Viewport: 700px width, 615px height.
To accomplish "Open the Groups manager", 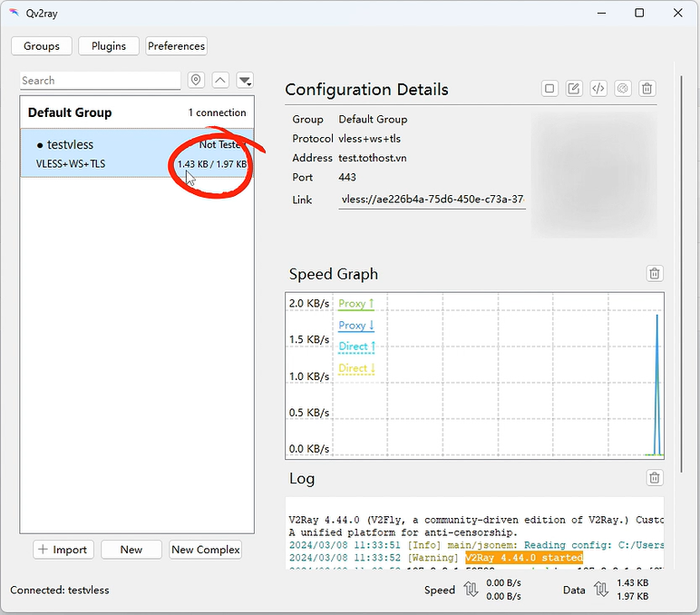I will [42, 46].
